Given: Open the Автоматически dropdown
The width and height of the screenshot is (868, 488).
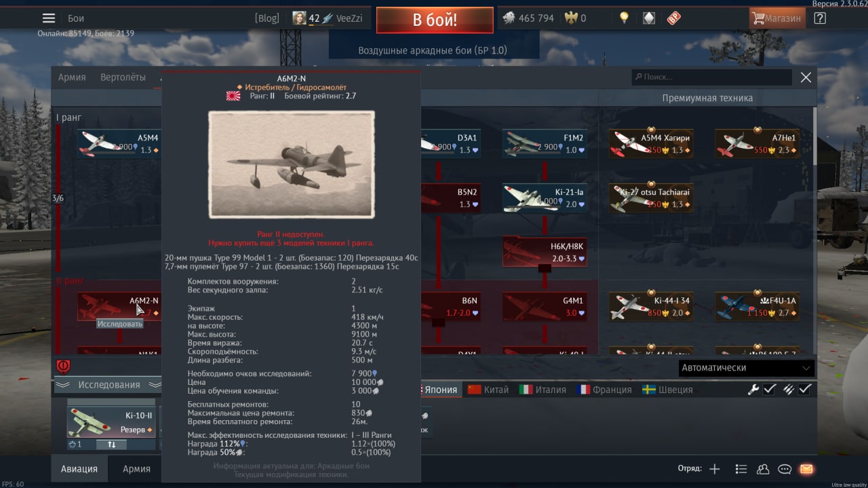Looking at the screenshot, I should click(x=746, y=368).
